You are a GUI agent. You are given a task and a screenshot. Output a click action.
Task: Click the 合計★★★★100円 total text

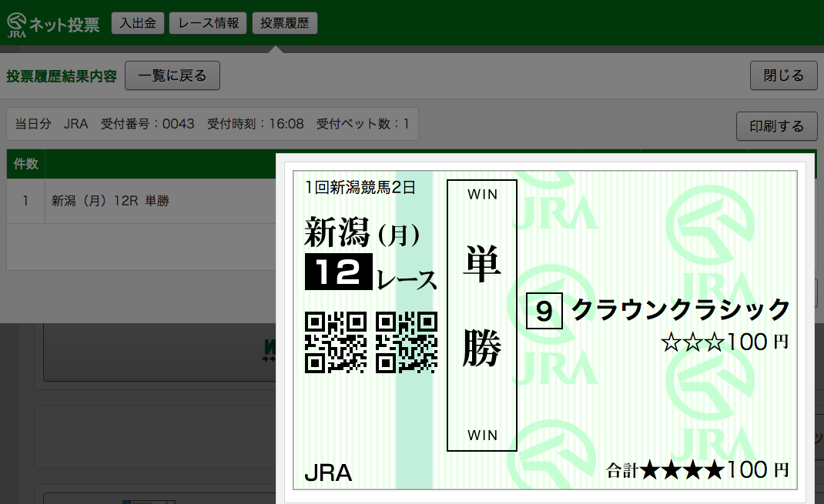(698, 470)
